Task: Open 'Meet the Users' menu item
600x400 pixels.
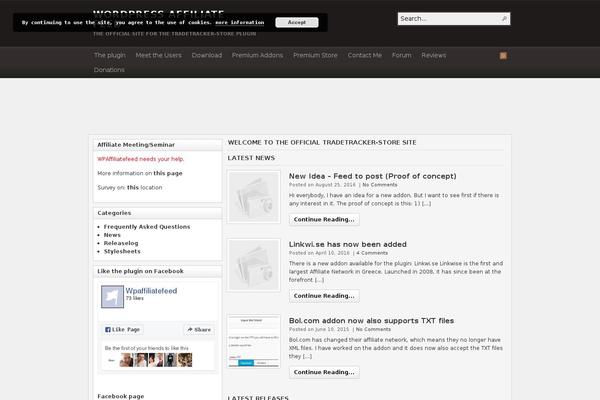Action: pyautogui.click(x=158, y=55)
